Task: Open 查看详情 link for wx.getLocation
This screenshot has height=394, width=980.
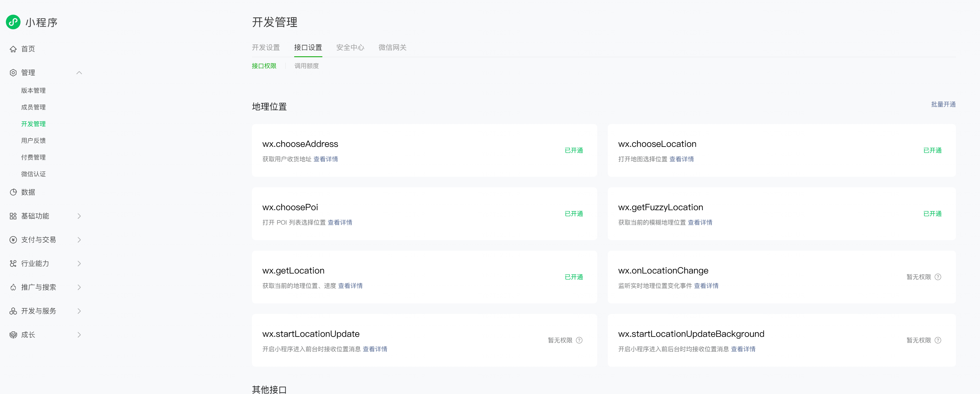Action: tap(350, 286)
